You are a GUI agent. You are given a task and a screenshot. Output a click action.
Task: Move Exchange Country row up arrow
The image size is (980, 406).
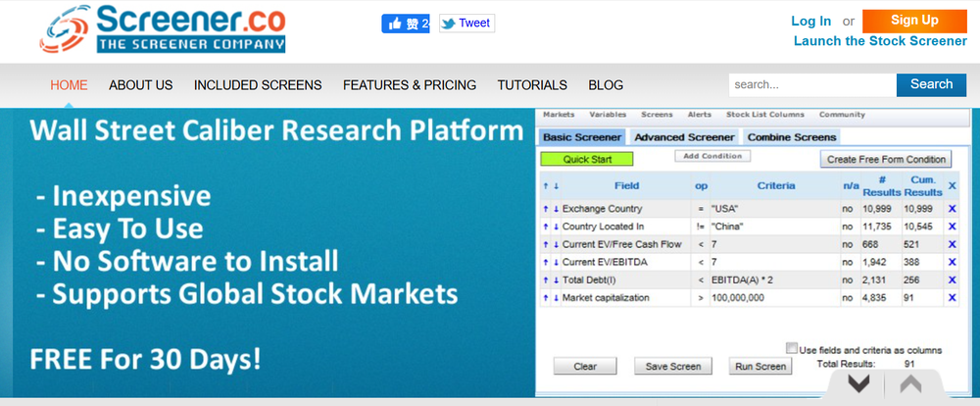pos(546,209)
